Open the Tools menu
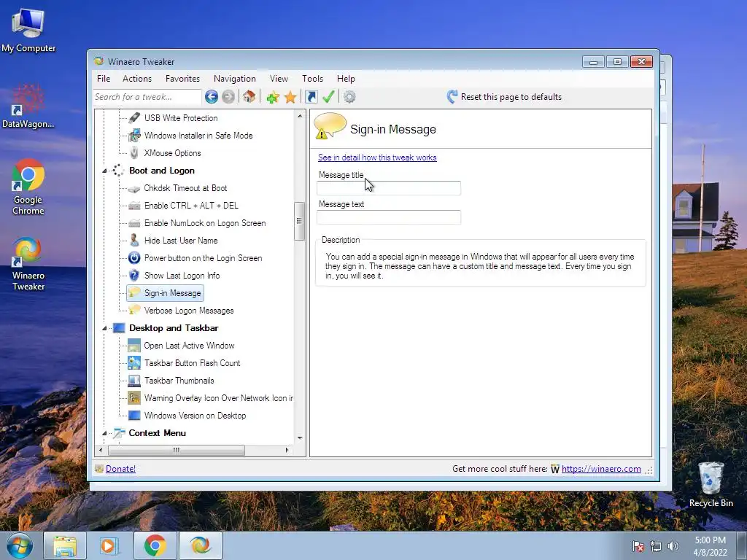The height and width of the screenshot is (560, 747). (x=312, y=79)
